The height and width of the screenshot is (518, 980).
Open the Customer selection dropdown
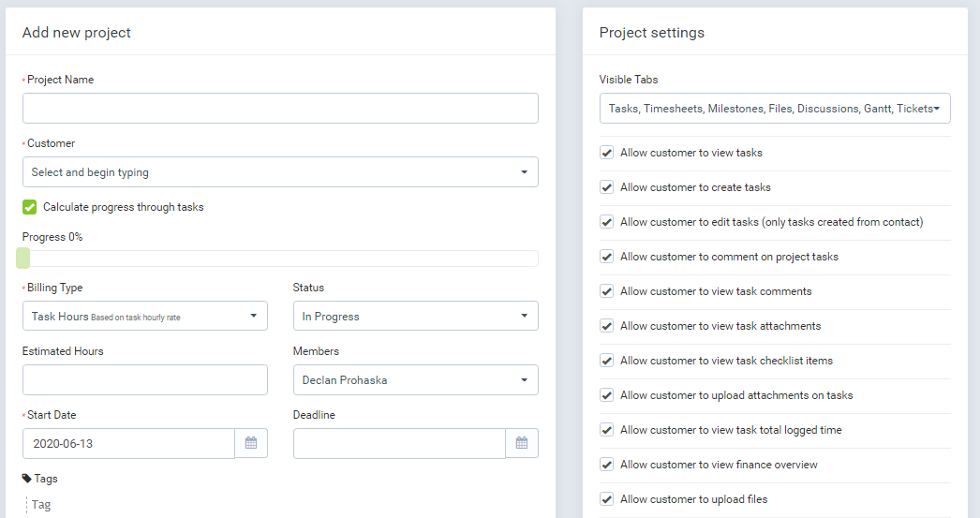click(280, 171)
